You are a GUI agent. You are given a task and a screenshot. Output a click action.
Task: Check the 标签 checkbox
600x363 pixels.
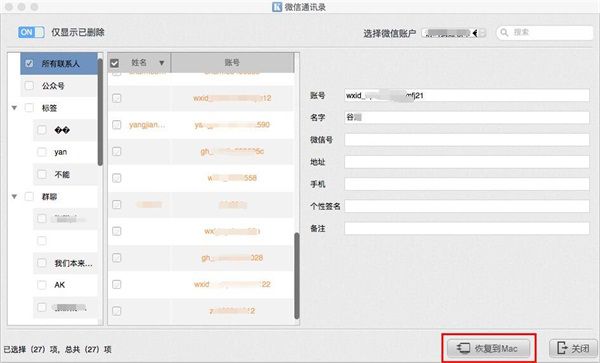pos(29,107)
